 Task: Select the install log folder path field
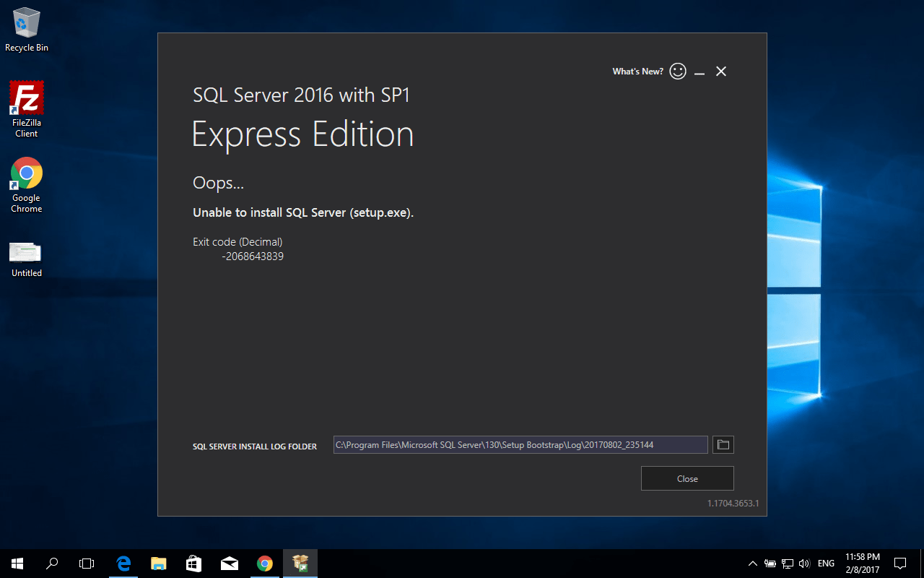tap(520, 444)
